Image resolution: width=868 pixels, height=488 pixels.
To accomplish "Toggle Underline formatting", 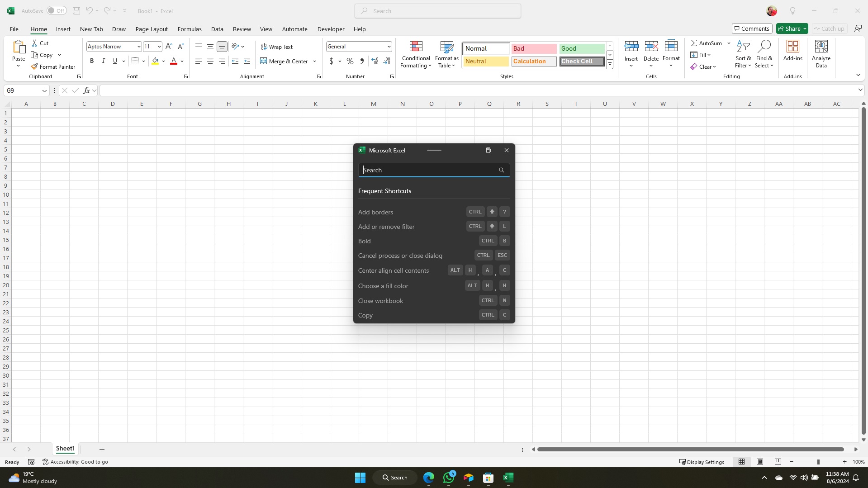I will point(115,61).
